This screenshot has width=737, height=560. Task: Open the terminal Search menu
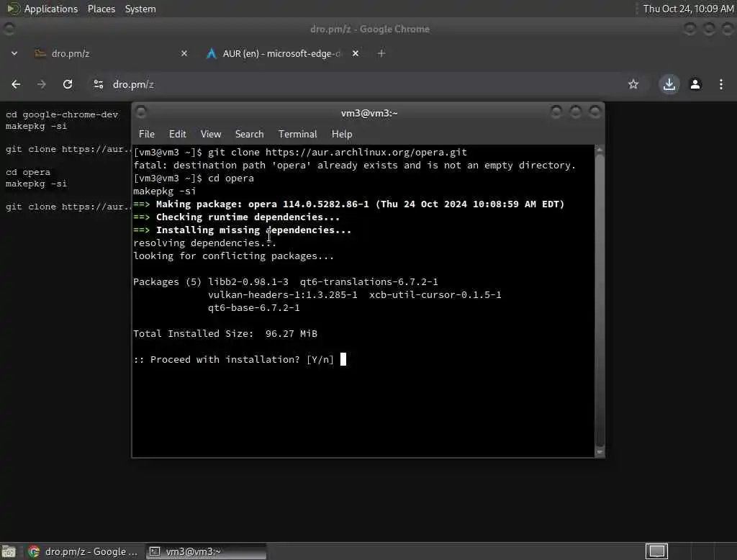tap(249, 134)
